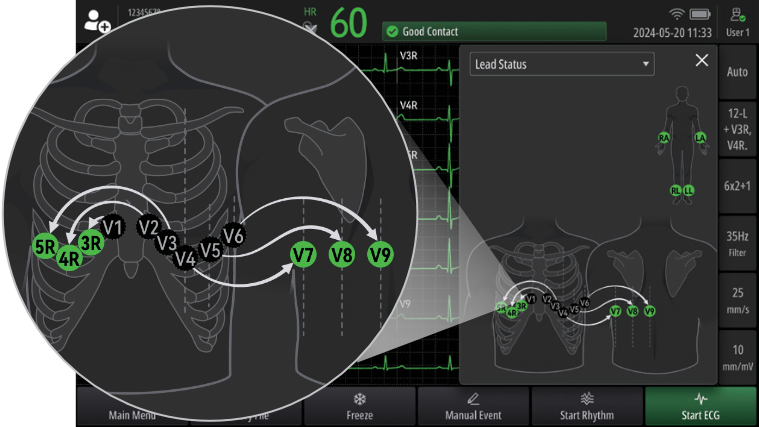The width and height of the screenshot is (759, 427).
Task: Close the Lead Status panel
Action: (x=701, y=61)
